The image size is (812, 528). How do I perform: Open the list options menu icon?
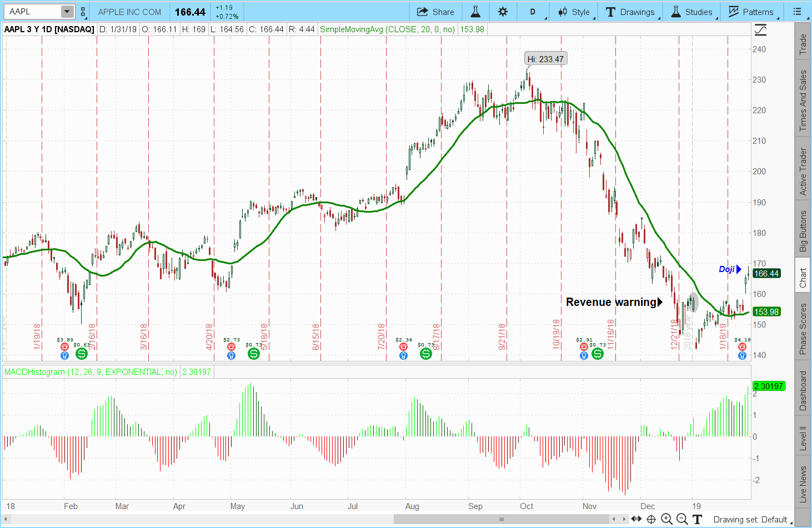798,12
